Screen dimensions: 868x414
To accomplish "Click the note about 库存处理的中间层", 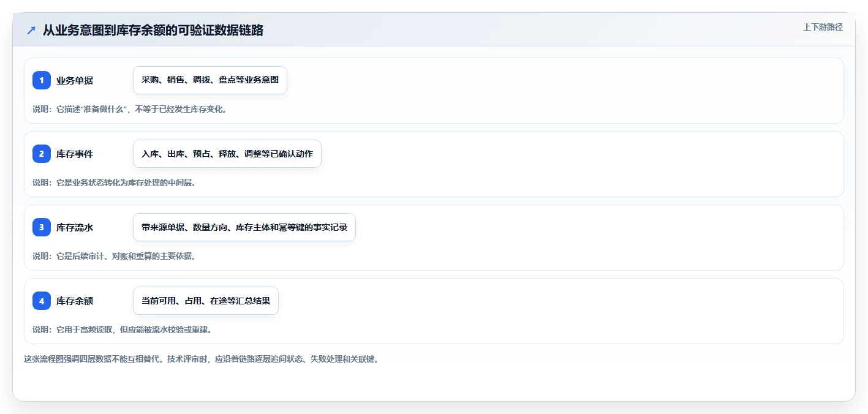I will [114, 183].
